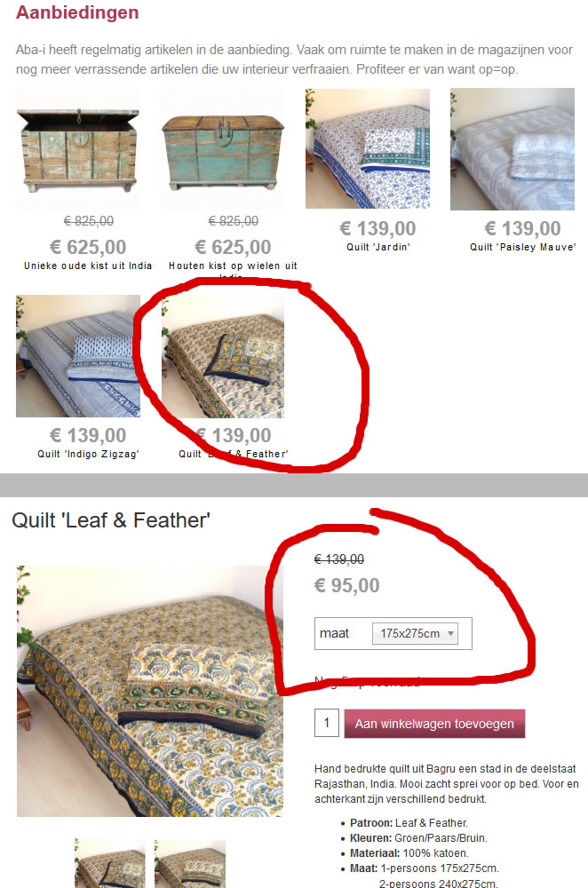
Task: Open the circled Quilt 'Leaf & Feather' thumbnail
Action: pos(223,356)
